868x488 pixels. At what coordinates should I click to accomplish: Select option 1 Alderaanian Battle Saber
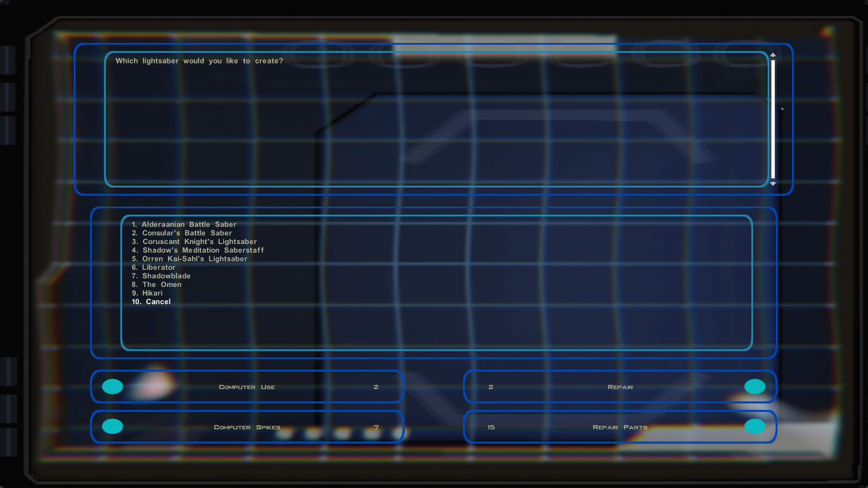184,224
